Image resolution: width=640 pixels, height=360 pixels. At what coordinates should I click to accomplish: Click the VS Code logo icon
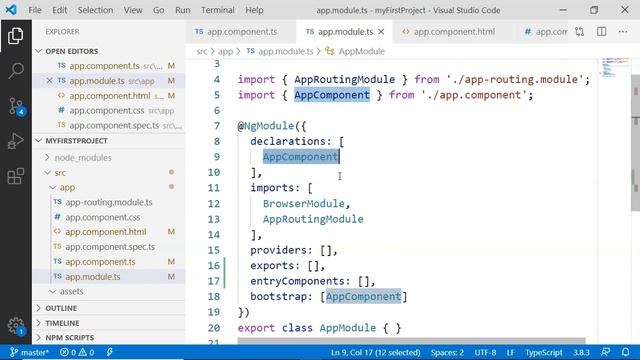coord(11,9)
